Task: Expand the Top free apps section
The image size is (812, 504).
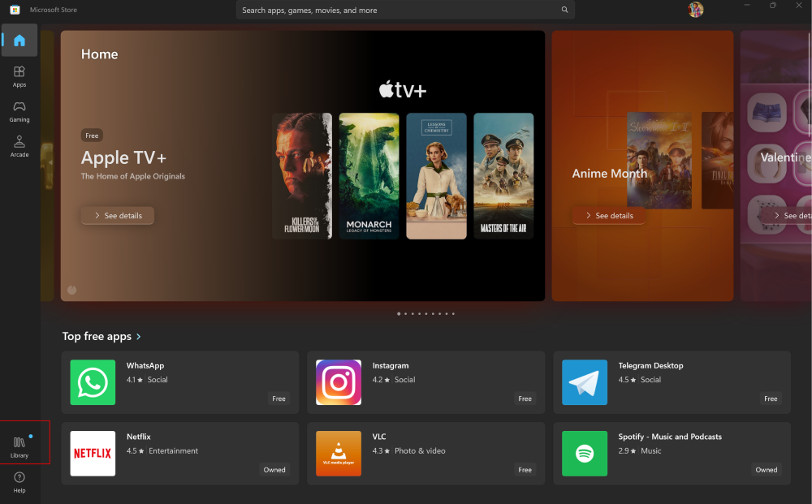Action: click(x=139, y=336)
